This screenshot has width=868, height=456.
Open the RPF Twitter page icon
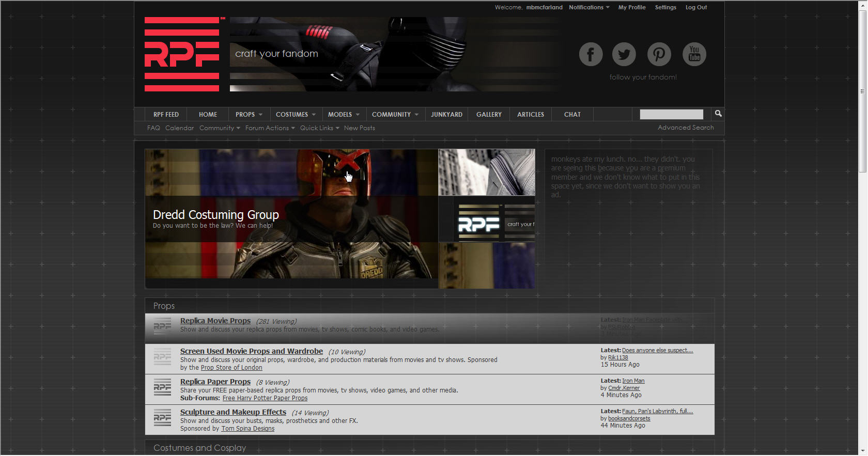[624, 54]
